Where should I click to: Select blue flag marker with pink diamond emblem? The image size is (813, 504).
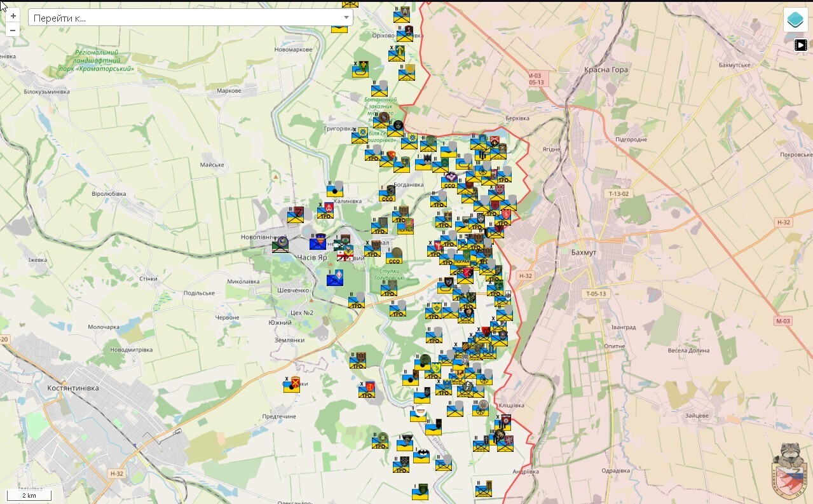[335, 279]
